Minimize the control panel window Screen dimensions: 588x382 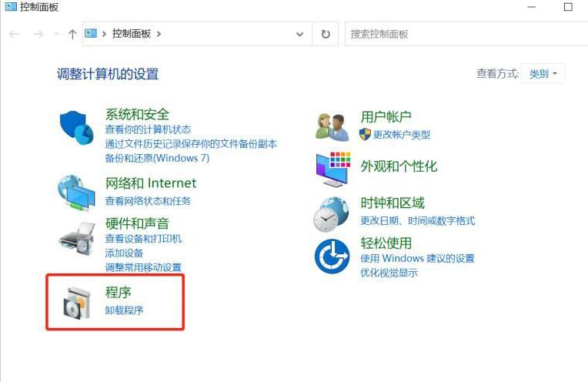[x=531, y=7]
